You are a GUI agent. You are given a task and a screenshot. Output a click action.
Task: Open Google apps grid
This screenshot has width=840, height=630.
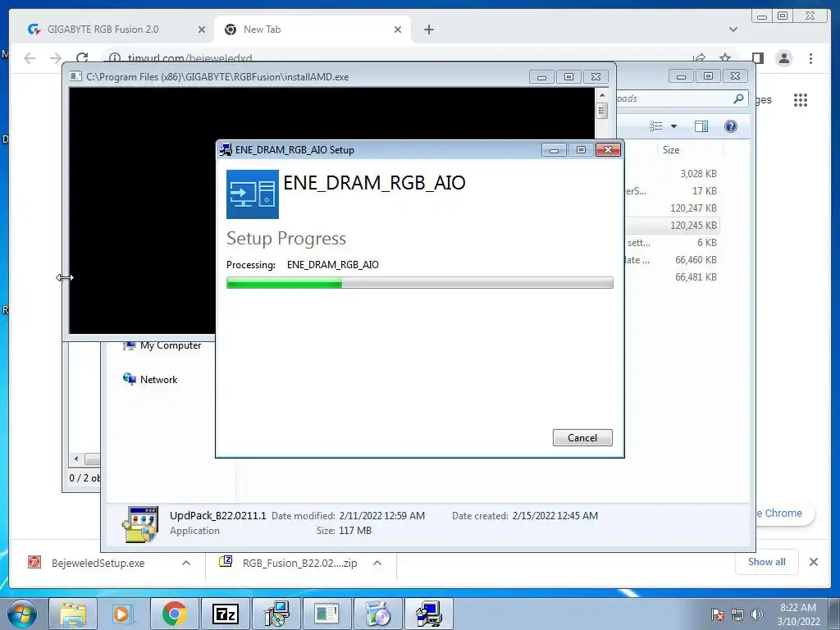click(801, 99)
